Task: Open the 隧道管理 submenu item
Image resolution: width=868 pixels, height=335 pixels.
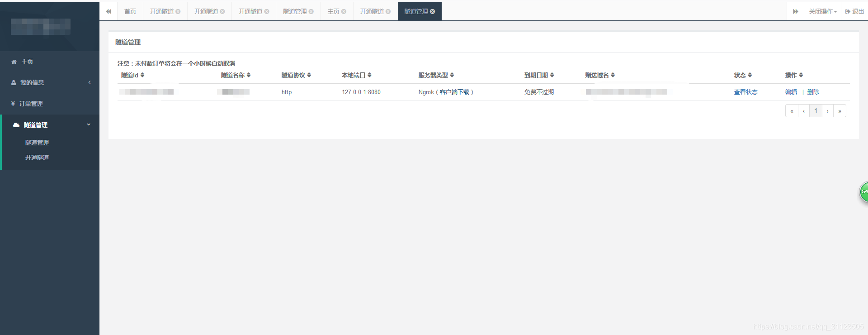Action: click(37, 143)
